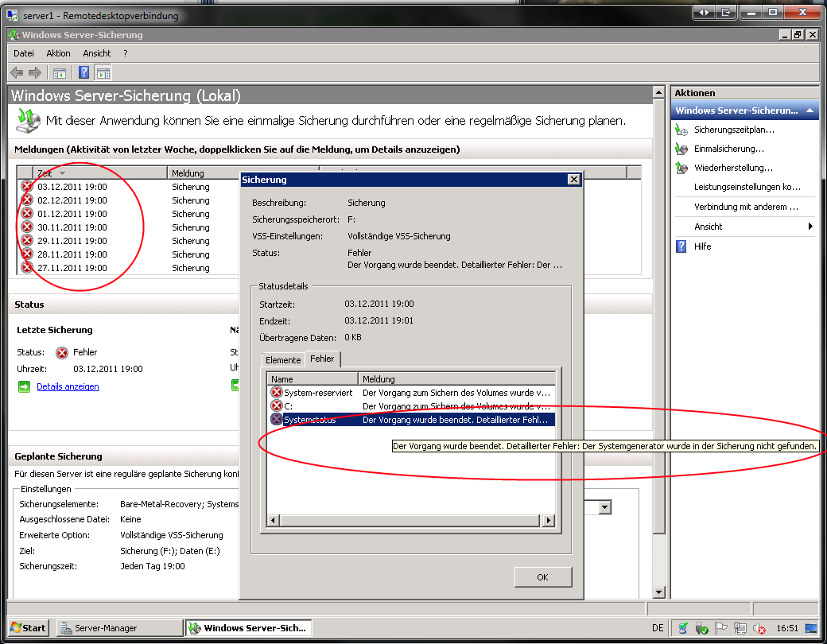Switch to the Elemente tab
Image resolution: width=827 pixels, height=644 pixels.
[x=283, y=359]
